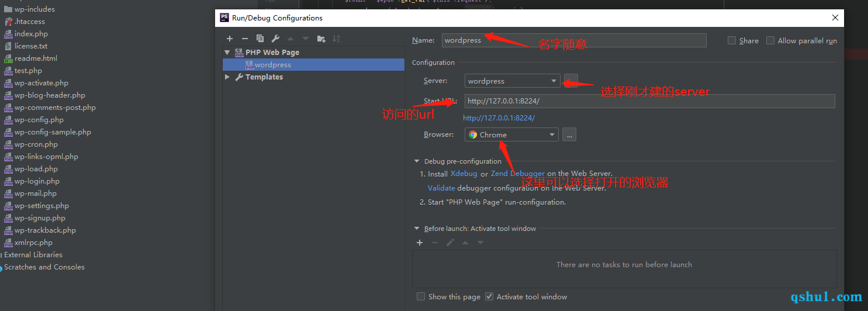The image size is (868, 311).
Task: Click the license.txt file icon
Action: point(8,46)
